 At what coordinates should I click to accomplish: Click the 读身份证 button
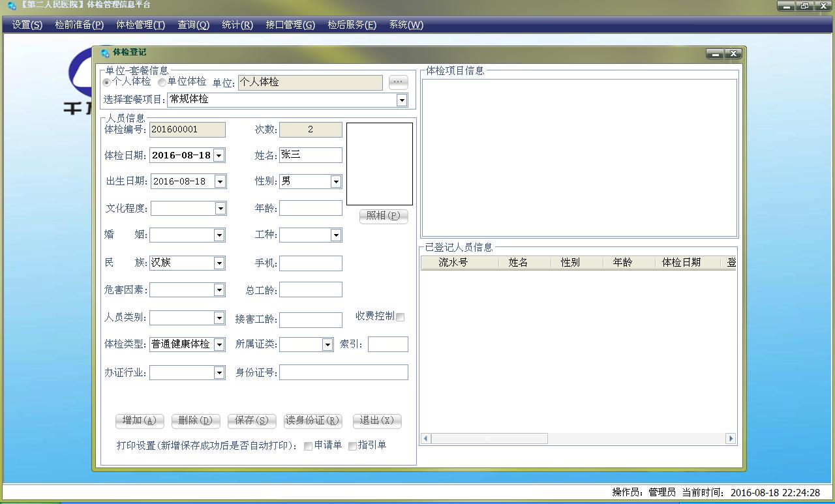pyautogui.click(x=313, y=421)
